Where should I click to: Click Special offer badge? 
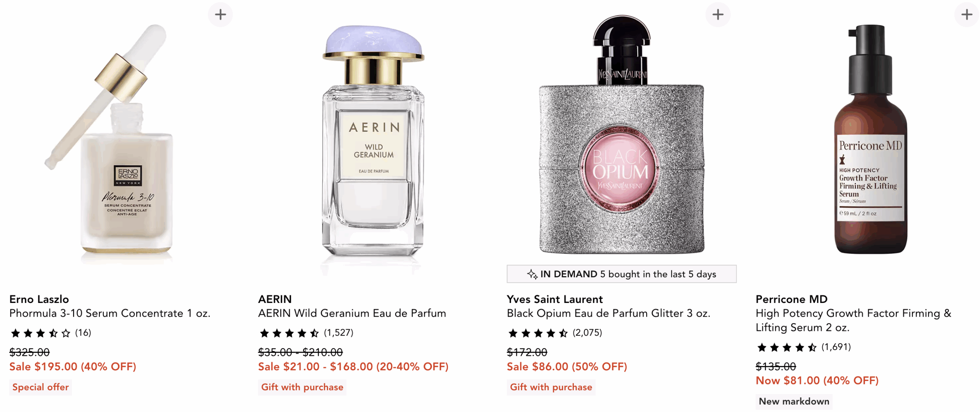point(41,387)
